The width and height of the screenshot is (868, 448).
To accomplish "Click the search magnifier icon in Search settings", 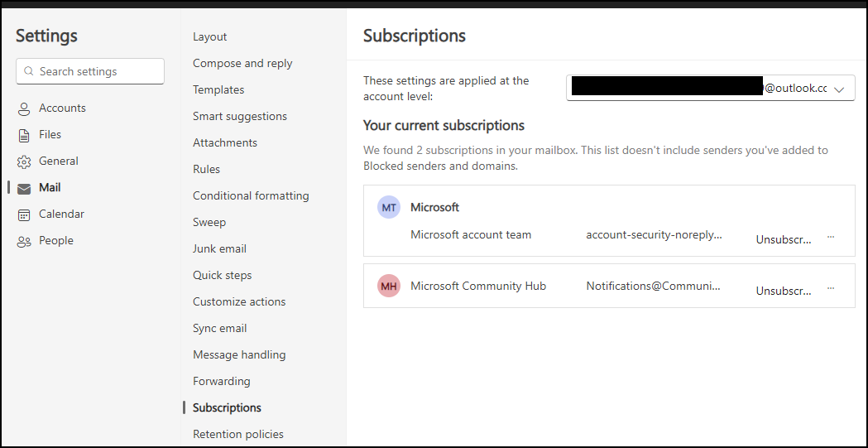I will click(x=29, y=71).
